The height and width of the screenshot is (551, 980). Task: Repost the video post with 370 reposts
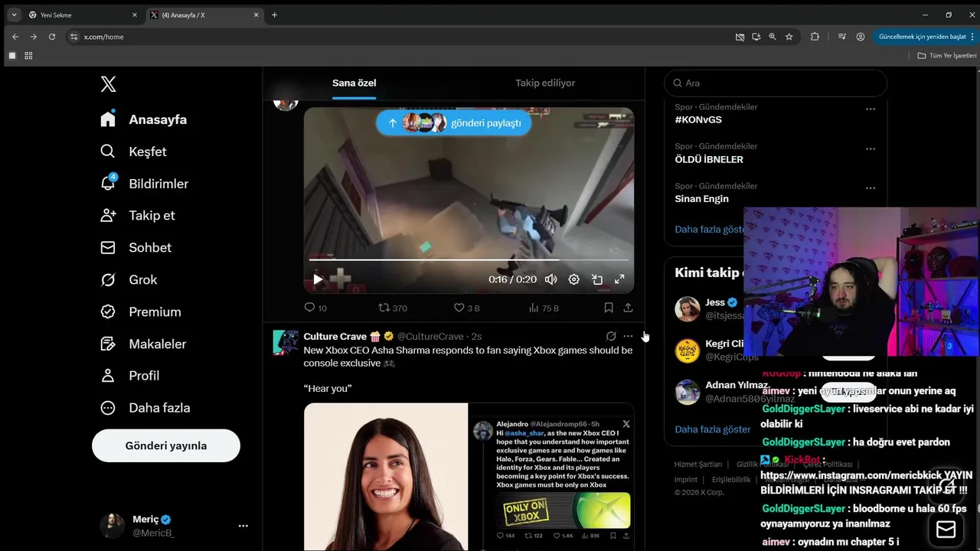pos(393,308)
